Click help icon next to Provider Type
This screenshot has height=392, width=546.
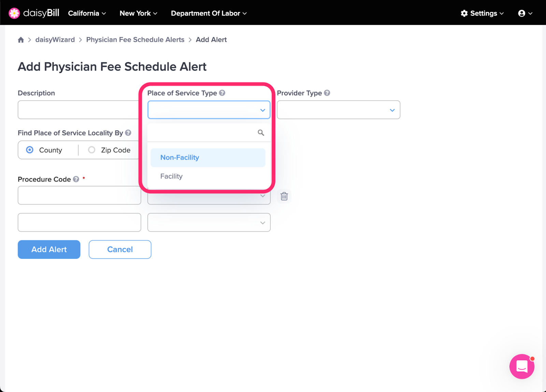[327, 93]
